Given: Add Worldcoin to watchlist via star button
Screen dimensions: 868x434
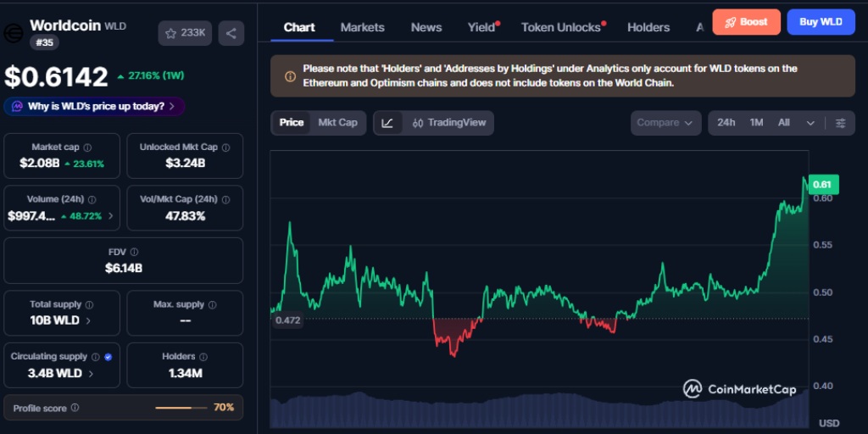Looking at the screenshot, I should tap(185, 33).
